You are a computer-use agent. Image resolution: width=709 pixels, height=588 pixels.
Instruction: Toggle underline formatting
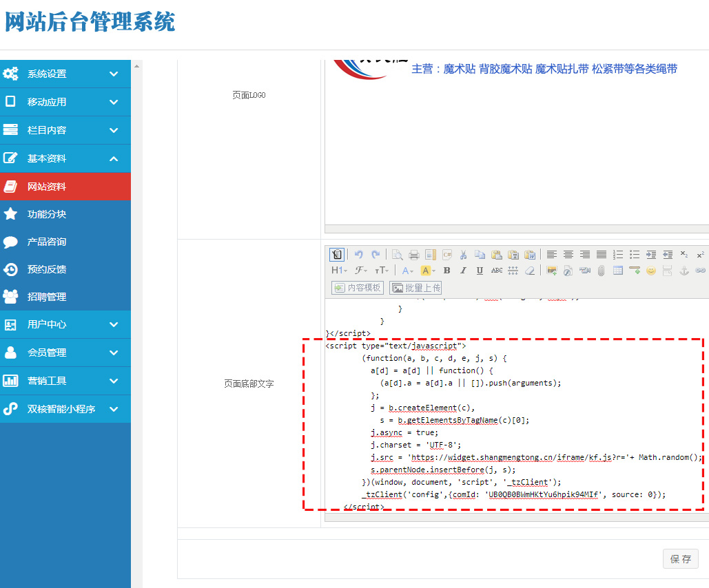[x=480, y=271]
